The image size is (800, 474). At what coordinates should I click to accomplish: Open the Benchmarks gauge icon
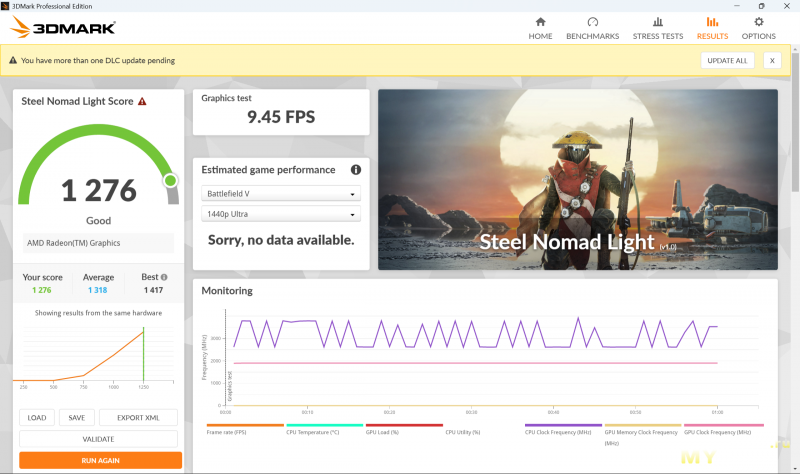coord(592,22)
